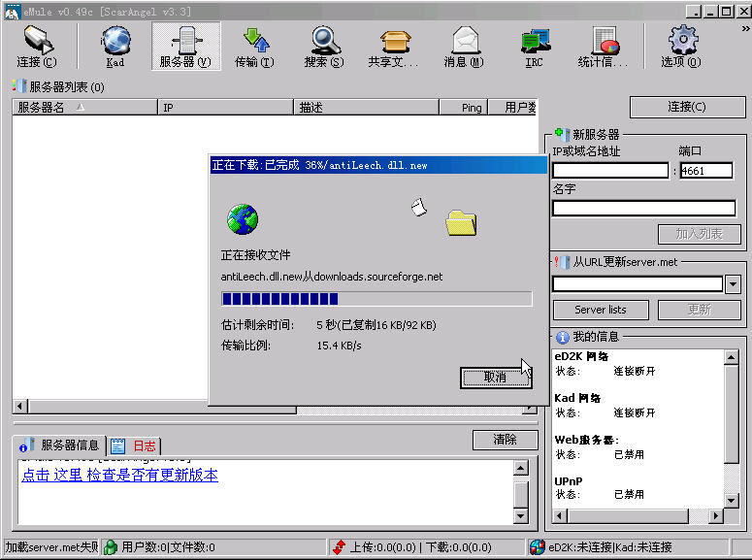Image resolution: width=752 pixels, height=560 pixels.
Task: Cancel the antiLeech.dll download (取消)
Action: (495, 377)
